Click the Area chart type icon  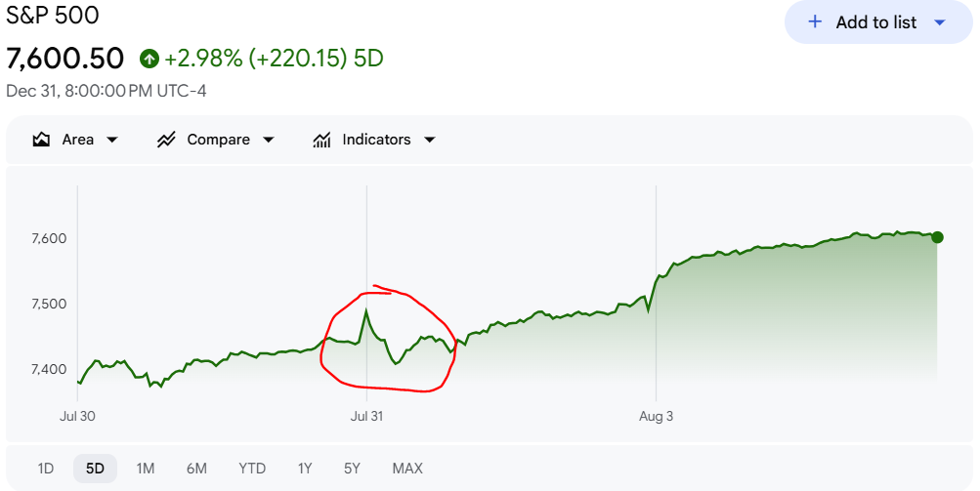pyautogui.click(x=41, y=140)
